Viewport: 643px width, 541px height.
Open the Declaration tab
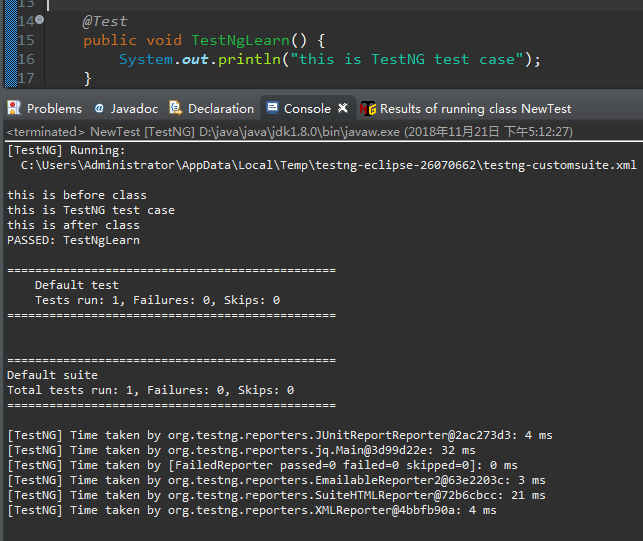click(212, 109)
